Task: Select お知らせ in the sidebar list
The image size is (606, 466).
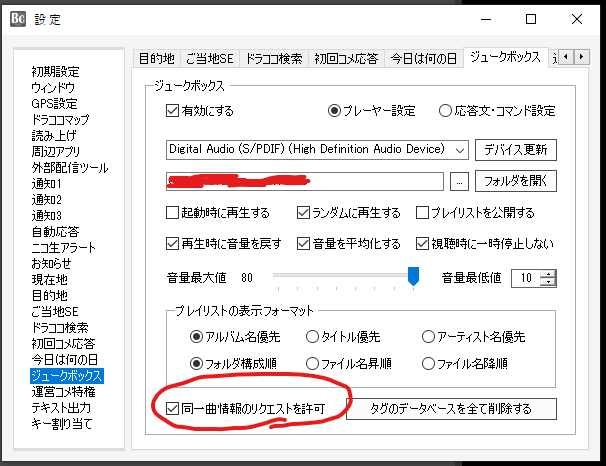Action: [51, 264]
